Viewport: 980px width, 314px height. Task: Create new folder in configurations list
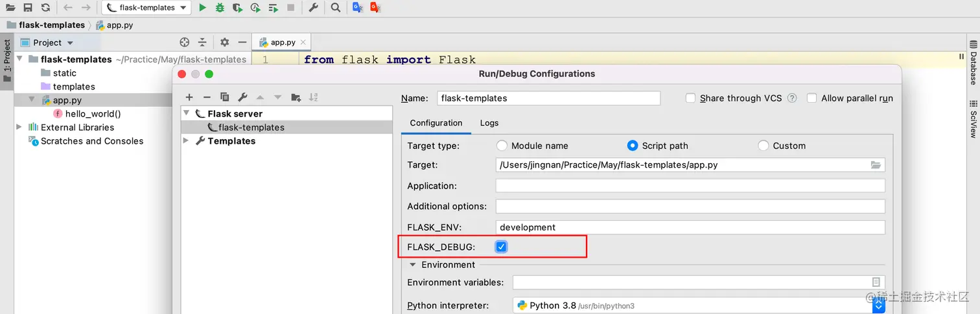click(296, 97)
